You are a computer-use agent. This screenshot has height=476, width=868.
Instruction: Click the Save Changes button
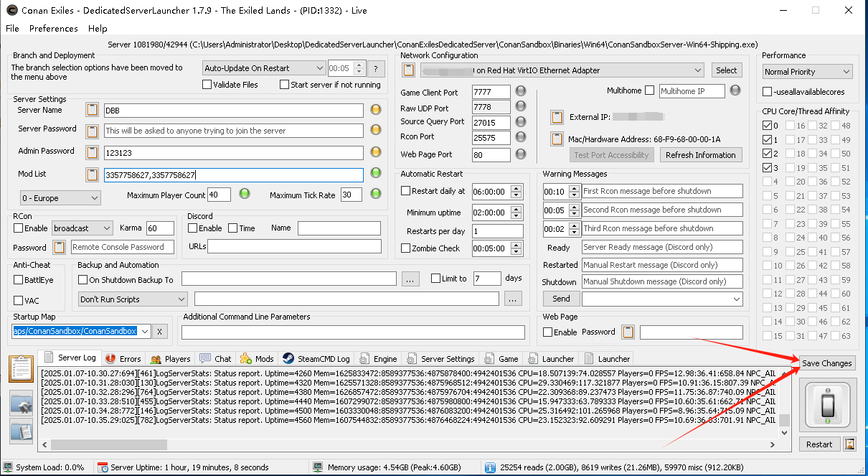[826, 363]
